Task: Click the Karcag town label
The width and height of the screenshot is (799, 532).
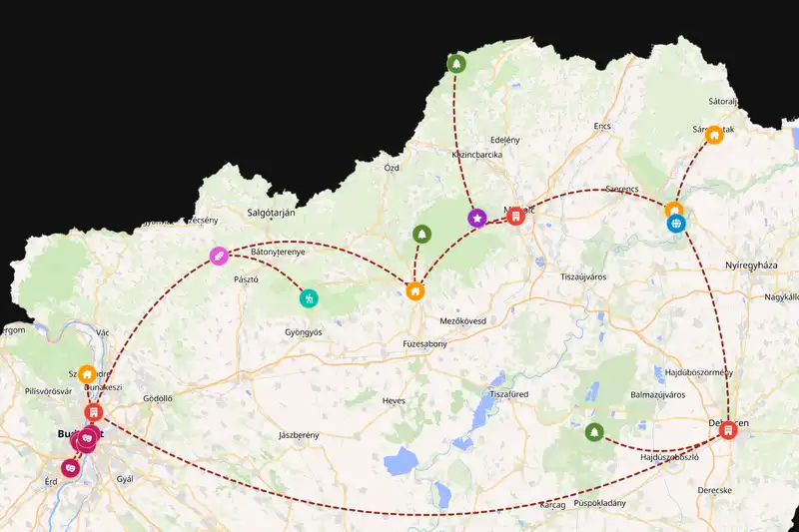Action: click(x=552, y=505)
